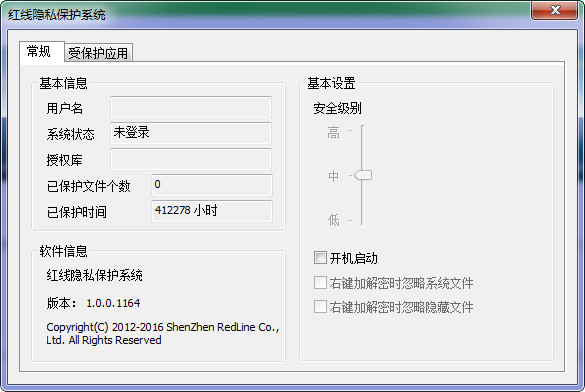Toggle 右键加解密时忽略隐藏文件 checkbox
Screen dimensions: 585x392
click(x=320, y=307)
